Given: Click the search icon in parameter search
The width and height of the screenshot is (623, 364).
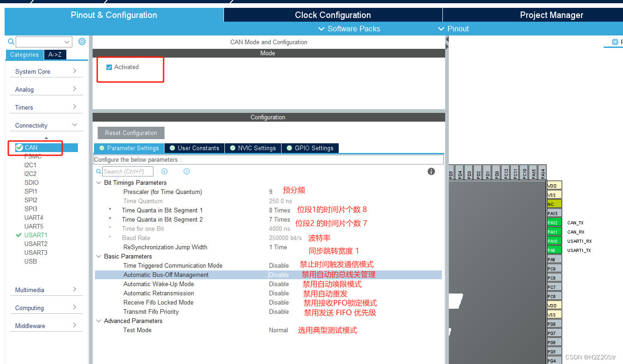Looking at the screenshot, I should tap(99, 171).
